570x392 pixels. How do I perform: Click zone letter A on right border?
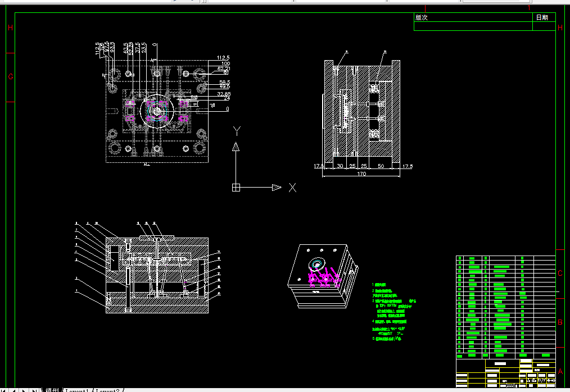[560, 371]
